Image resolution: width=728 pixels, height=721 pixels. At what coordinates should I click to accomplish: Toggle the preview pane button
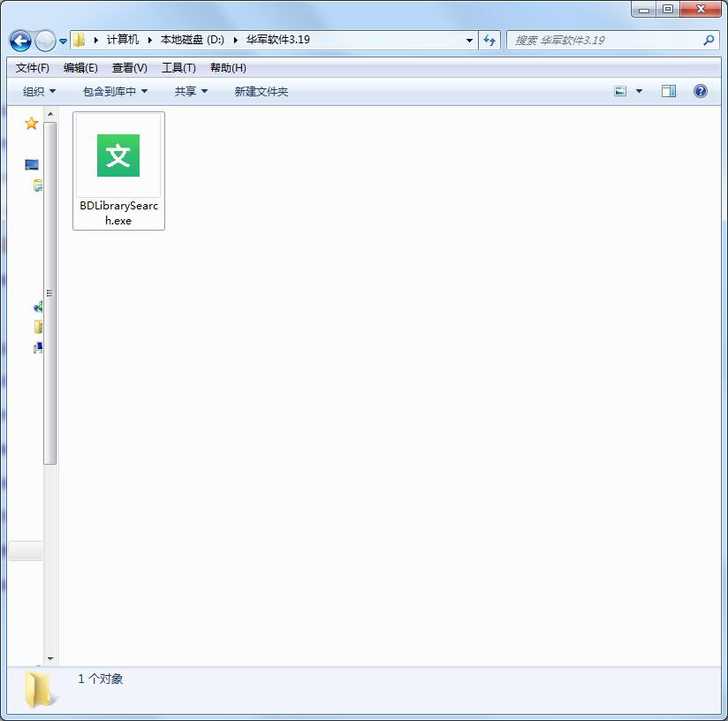point(669,91)
